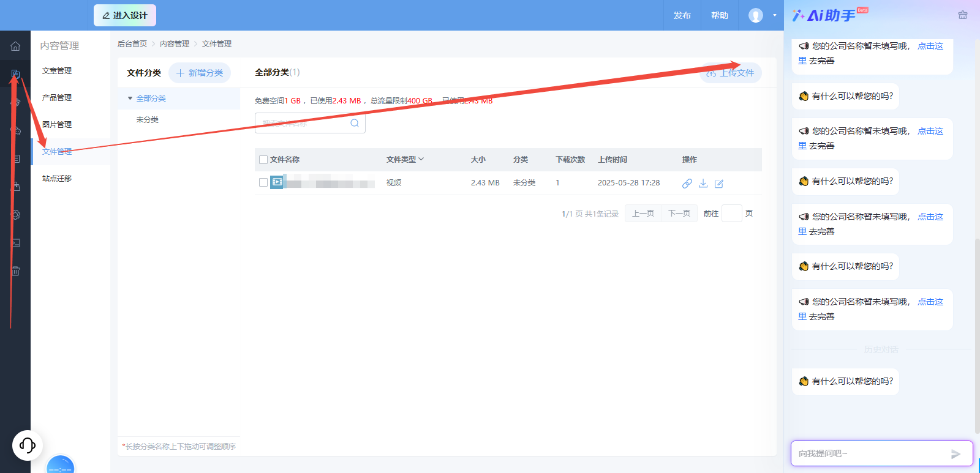Toggle the select-all 文件名称 checkbox
Screen dimensions: 980x473
tap(263, 160)
